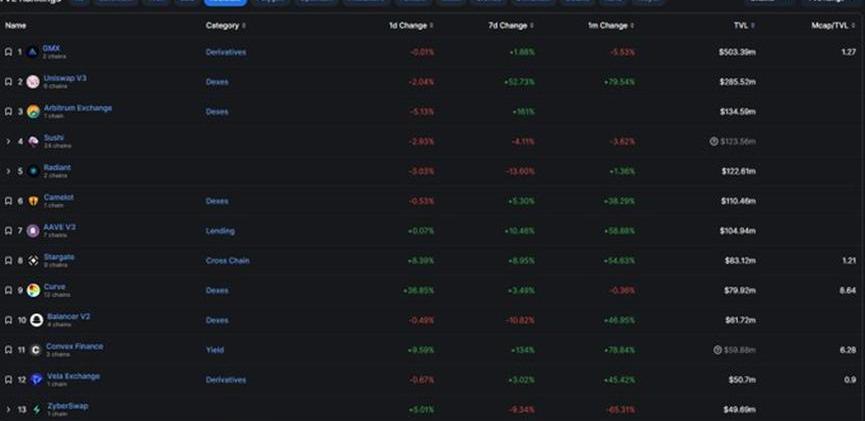Open the info icon beside Sushi TVL
The height and width of the screenshot is (421, 865).
point(714,142)
